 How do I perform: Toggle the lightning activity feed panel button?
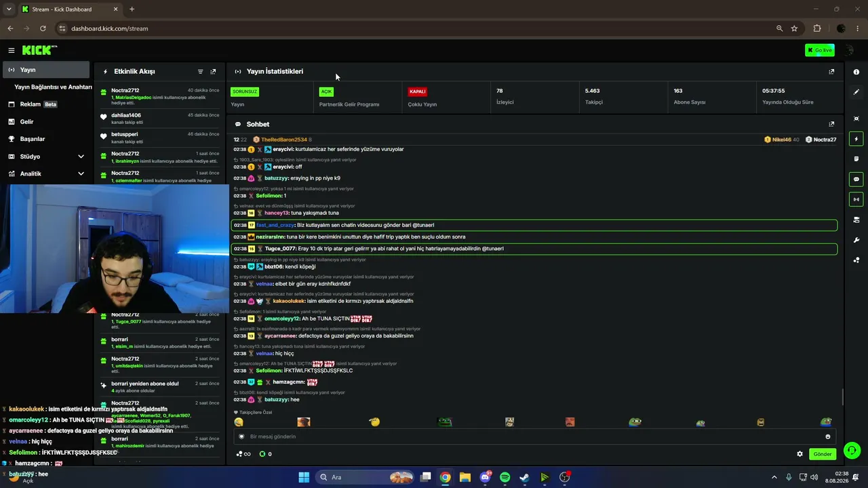pyautogui.click(x=856, y=139)
